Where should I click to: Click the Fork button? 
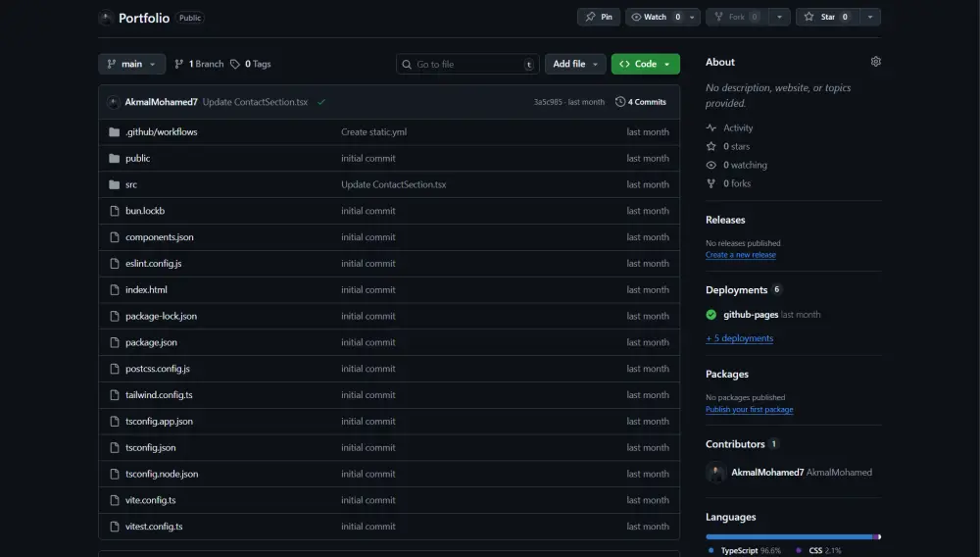(x=738, y=17)
